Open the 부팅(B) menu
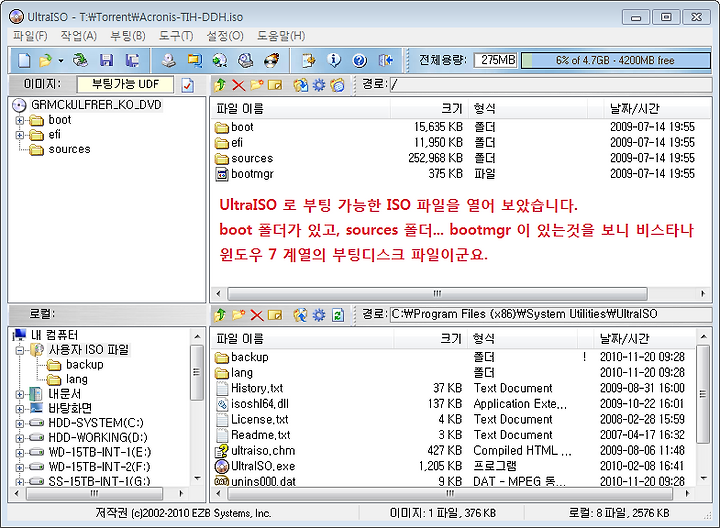This screenshot has width=720, height=528. [x=128, y=36]
